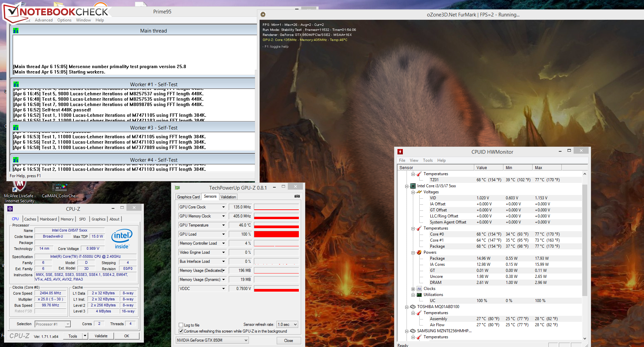This screenshot has height=347, width=644.
Task: Click the Worker #1 Self-Test window icon
Action: point(16,84)
